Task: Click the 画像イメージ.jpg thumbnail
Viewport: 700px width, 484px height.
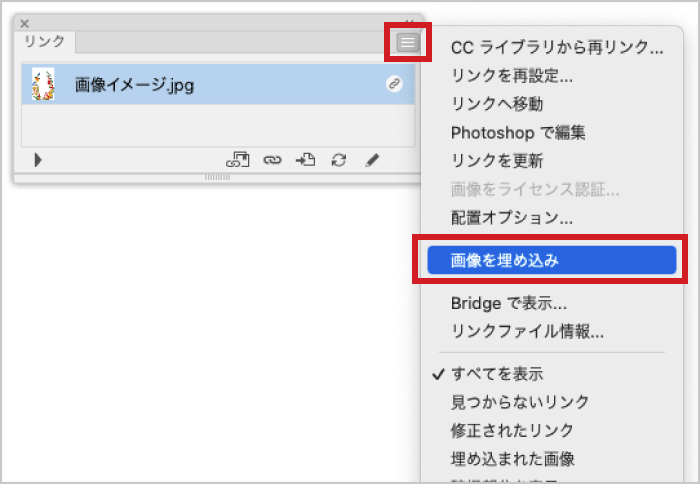Action: [43, 84]
